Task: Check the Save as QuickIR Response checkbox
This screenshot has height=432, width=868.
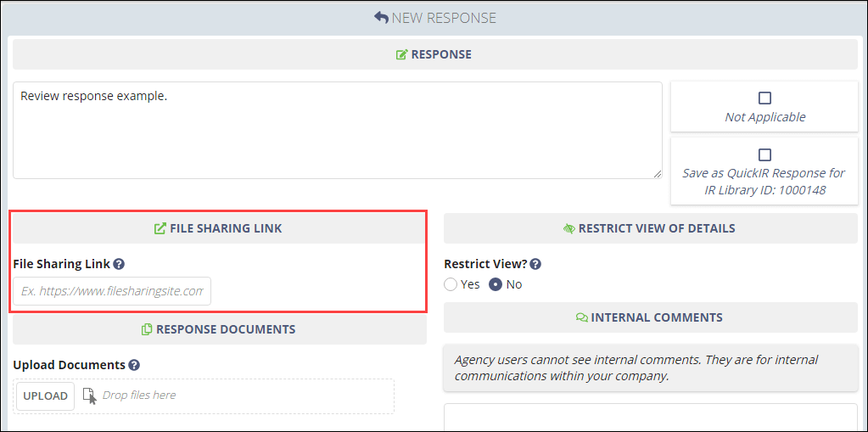Action: 764,154
